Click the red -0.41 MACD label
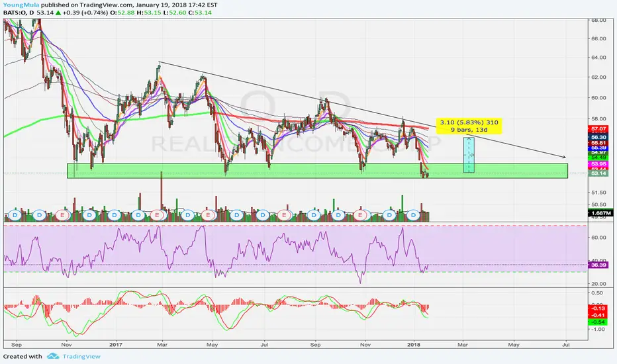This screenshot has height=364, width=617. (598, 315)
